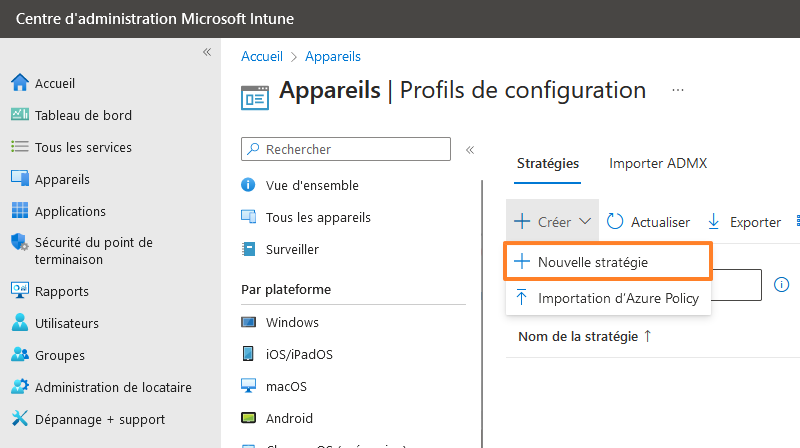The height and width of the screenshot is (448, 800).
Task: Switch to the Importer ADMX tab
Action: [x=658, y=163]
